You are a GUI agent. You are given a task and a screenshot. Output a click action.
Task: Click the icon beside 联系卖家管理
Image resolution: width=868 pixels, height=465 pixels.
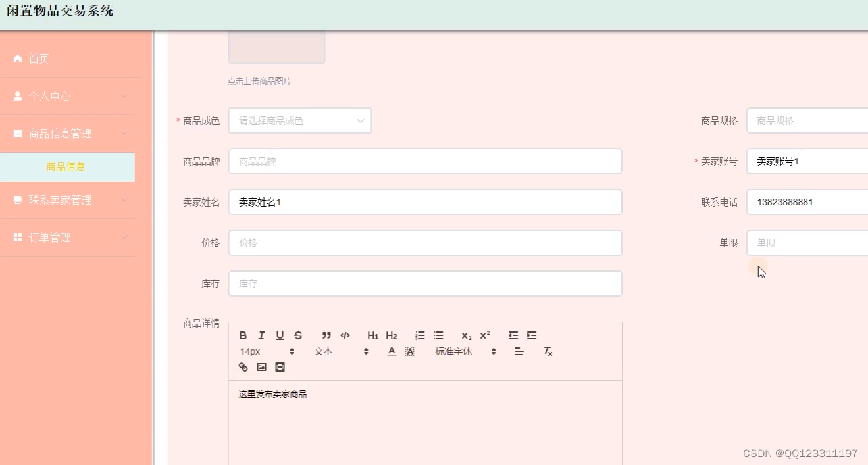coord(18,200)
